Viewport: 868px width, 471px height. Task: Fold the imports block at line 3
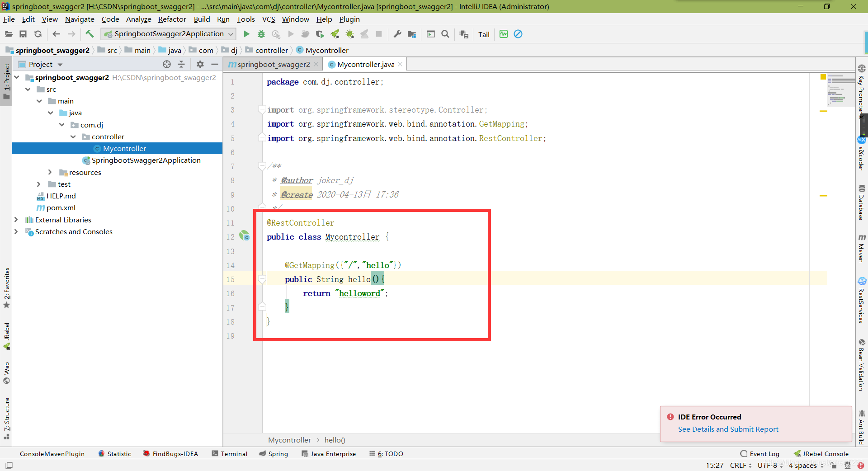click(x=262, y=109)
